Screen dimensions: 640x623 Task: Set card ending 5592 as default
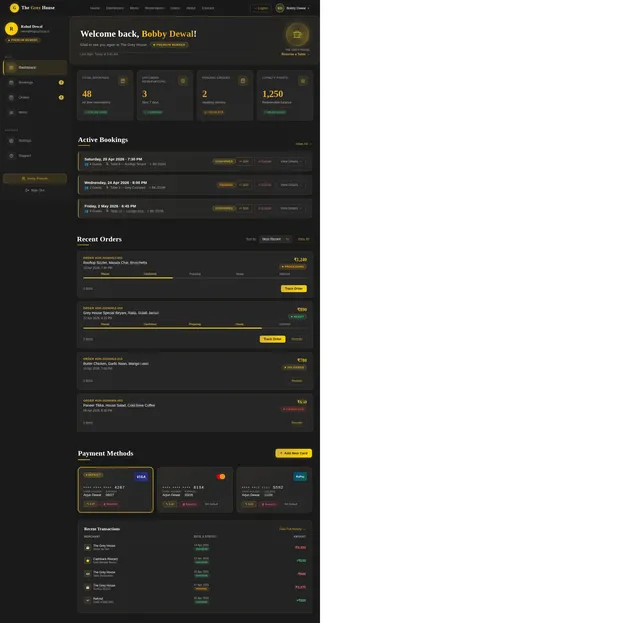[x=291, y=504]
